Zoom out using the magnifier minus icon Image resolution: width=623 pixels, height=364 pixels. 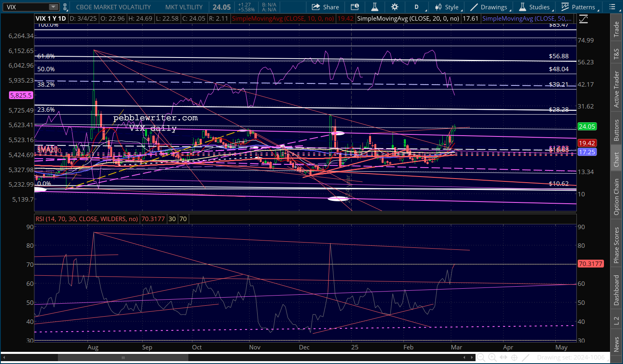[481, 357]
